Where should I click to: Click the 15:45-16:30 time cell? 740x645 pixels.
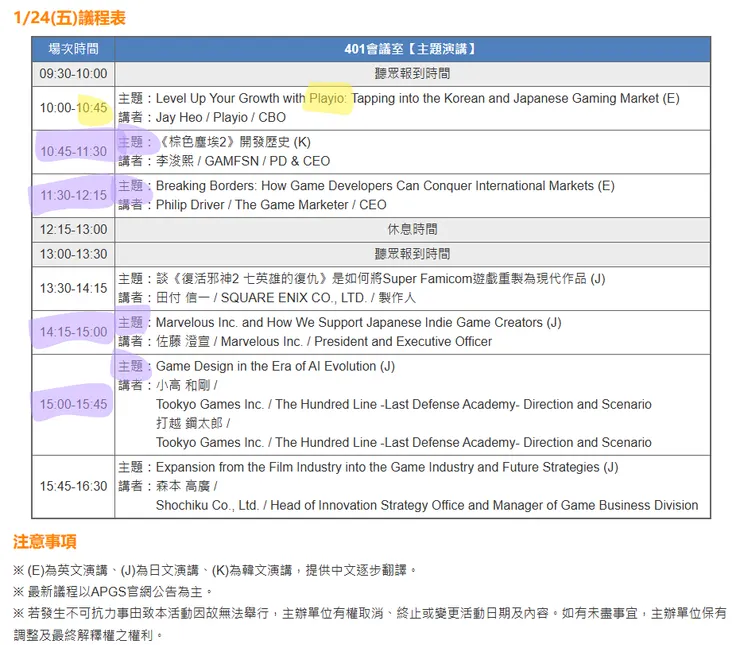(73, 486)
